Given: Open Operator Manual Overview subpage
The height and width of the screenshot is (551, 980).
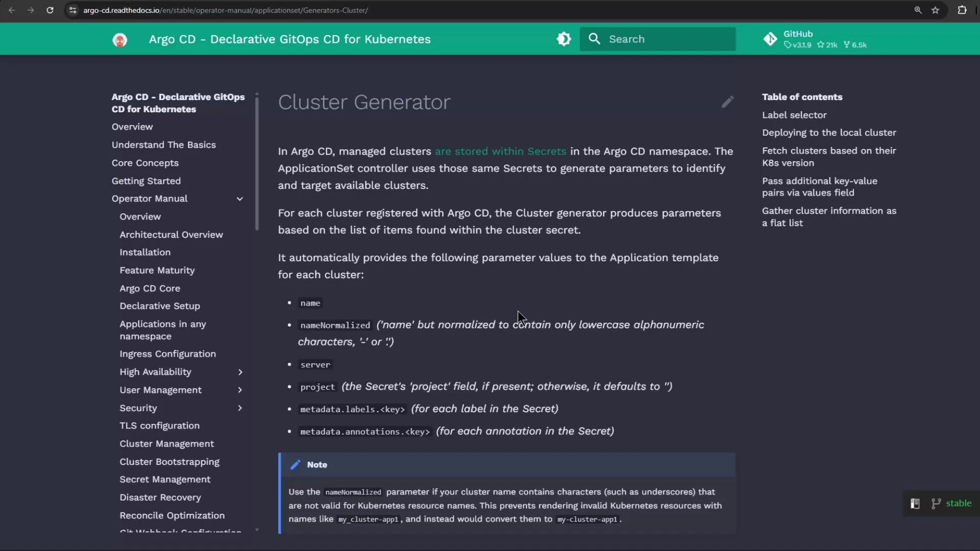Looking at the screenshot, I should [140, 217].
